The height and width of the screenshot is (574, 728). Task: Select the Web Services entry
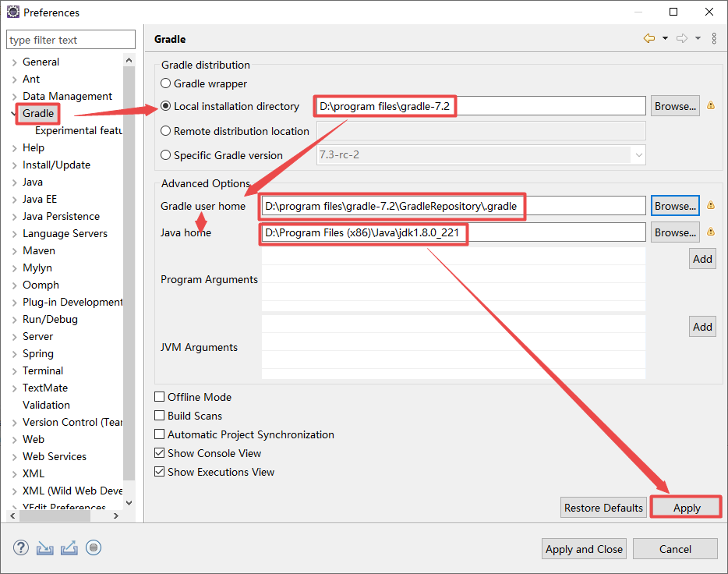[x=55, y=456]
